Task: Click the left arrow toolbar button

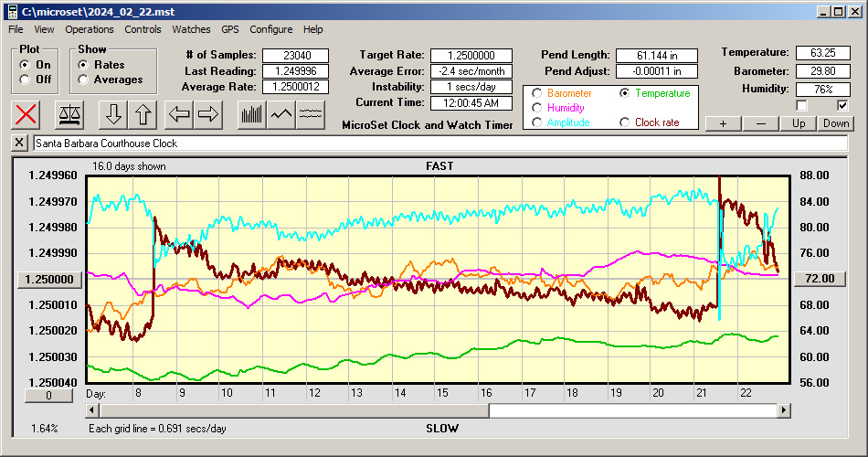Action: click(179, 114)
